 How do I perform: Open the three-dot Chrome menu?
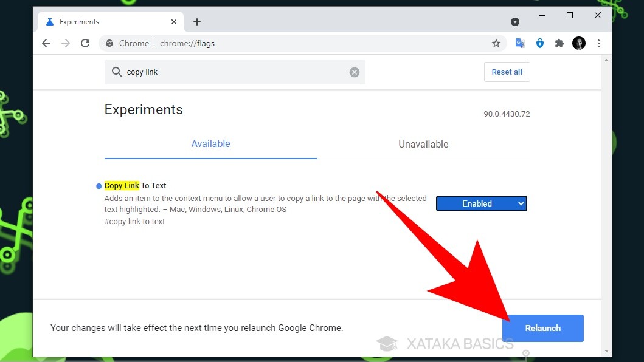(599, 43)
